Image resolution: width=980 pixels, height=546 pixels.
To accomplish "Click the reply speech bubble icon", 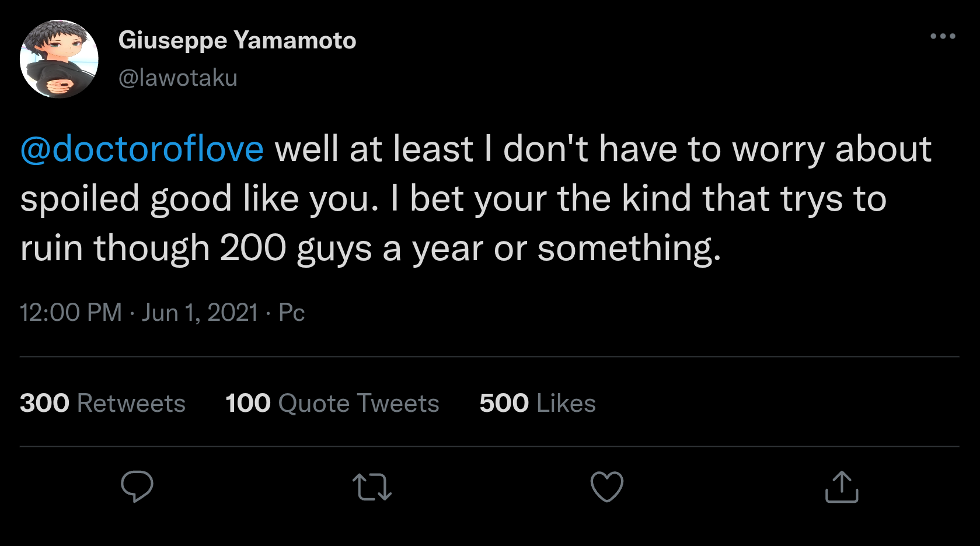I will coord(137,486).
